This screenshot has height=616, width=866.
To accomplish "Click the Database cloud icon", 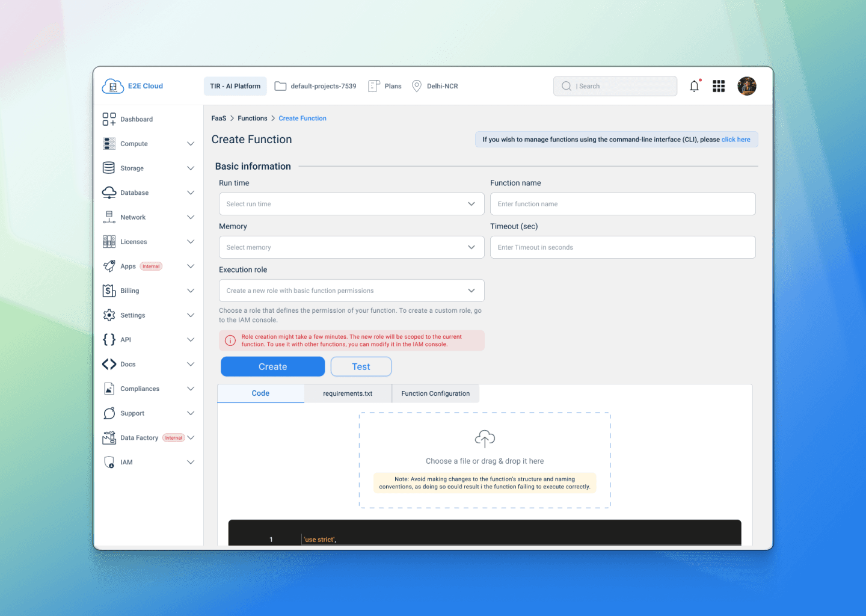I will click(109, 192).
